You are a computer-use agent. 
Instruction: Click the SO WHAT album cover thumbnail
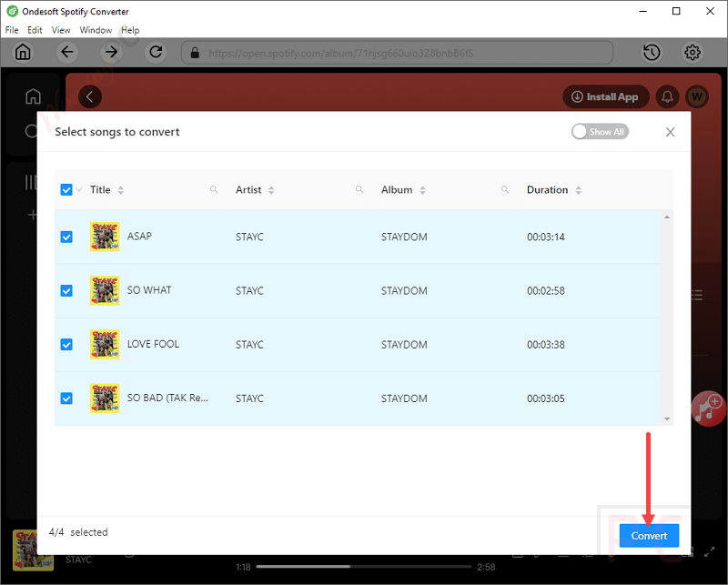(x=105, y=290)
